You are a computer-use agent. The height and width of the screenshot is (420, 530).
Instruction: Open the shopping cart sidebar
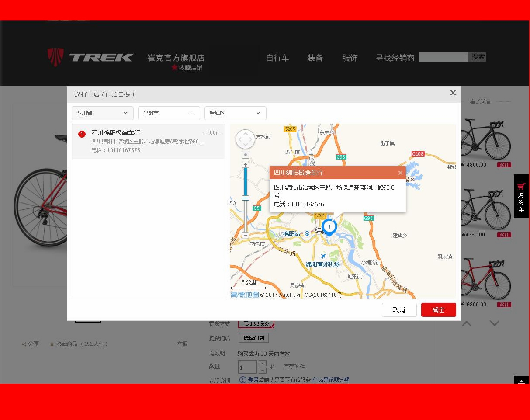521,196
